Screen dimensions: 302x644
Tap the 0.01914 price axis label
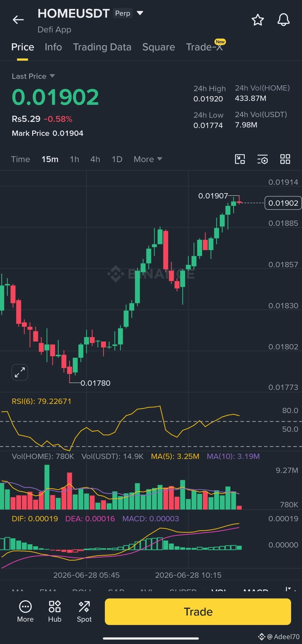point(283,182)
